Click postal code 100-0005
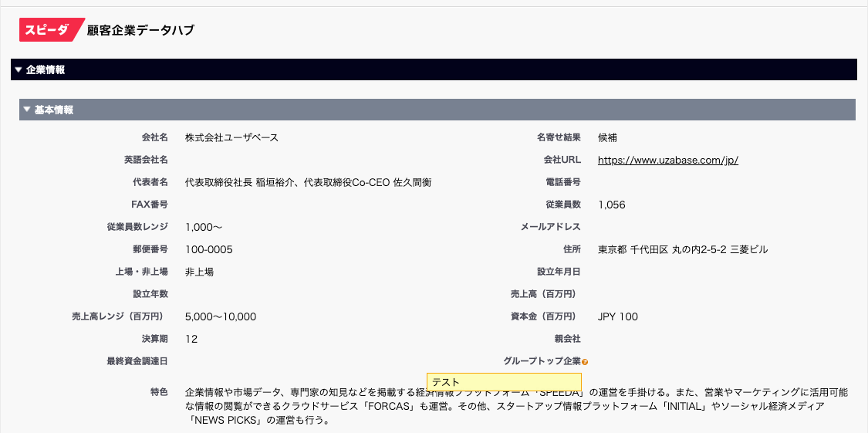The height and width of the screenshot is (433, 868). (x=208, y=250)
